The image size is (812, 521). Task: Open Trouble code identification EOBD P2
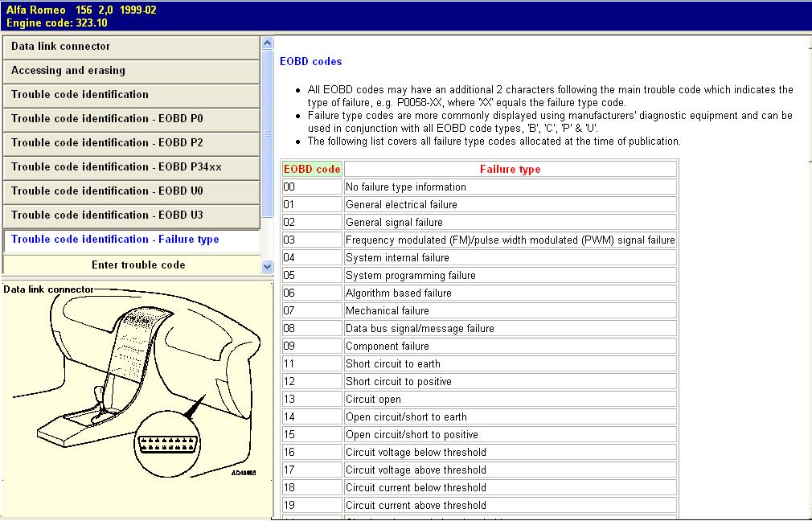click(x=131, y=143)
